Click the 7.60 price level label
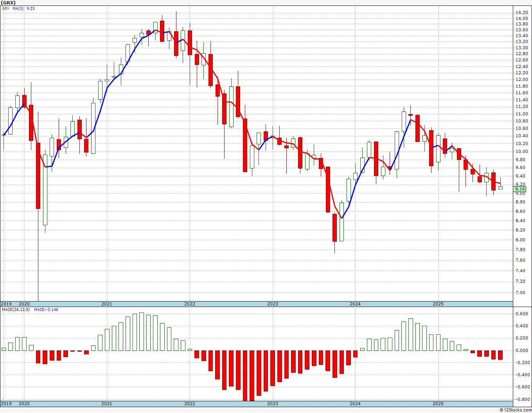Screen dimensions: 532x413 [x=520, y=260]
